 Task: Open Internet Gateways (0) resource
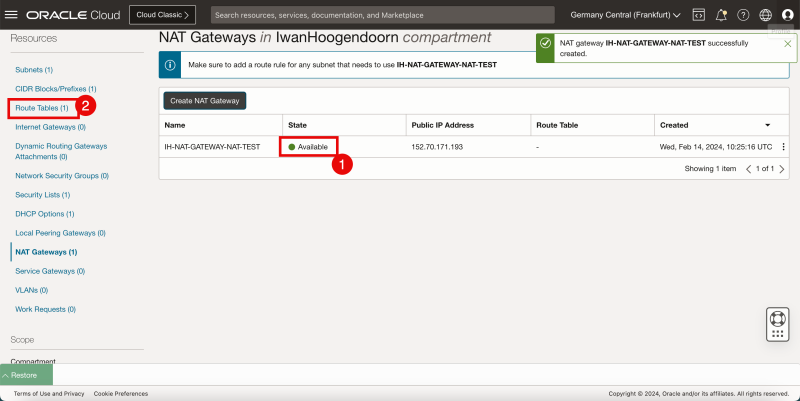coord(51,127)
